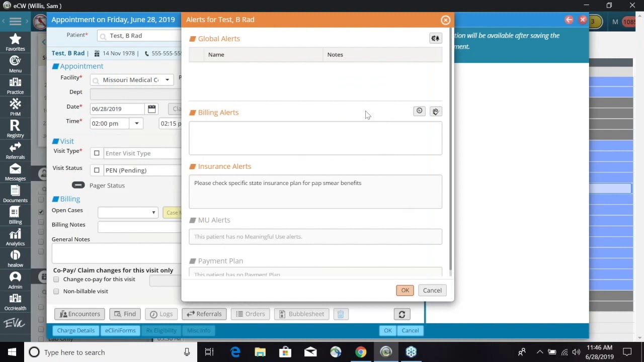The height and width of the screenshot is (362, 644).
Task: Open the Open Cases dropdown
Action: click(x=128, y=213)
